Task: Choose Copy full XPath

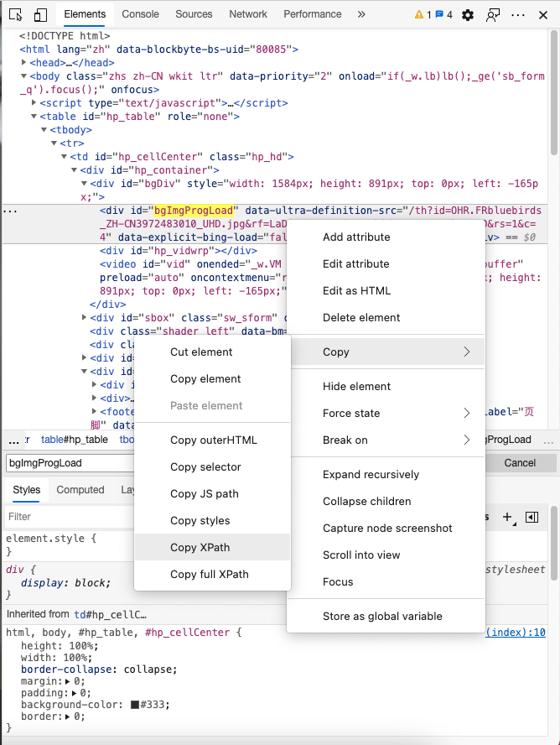Action: (212, 574)
